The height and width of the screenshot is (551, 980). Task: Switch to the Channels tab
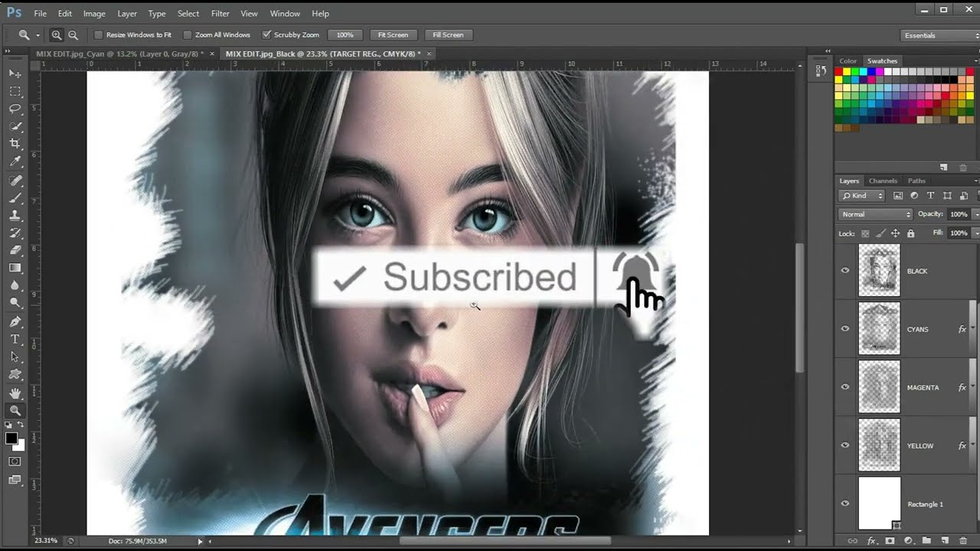883,181
